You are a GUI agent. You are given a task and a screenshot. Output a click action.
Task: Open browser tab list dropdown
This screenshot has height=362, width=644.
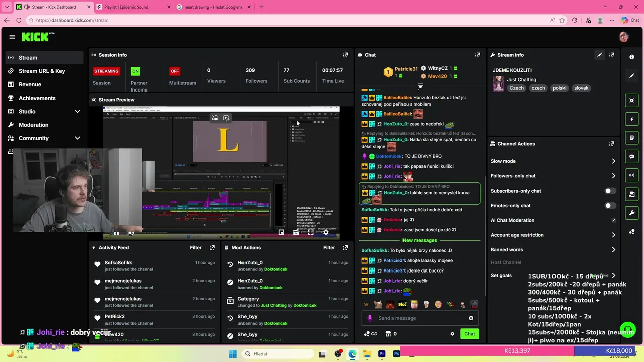[7, 7]
